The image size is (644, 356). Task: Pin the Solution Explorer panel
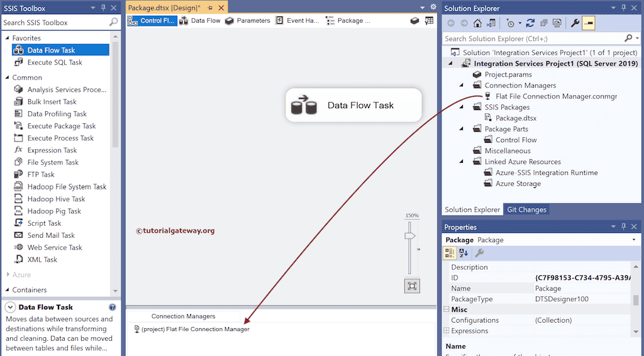pos(623,8)
